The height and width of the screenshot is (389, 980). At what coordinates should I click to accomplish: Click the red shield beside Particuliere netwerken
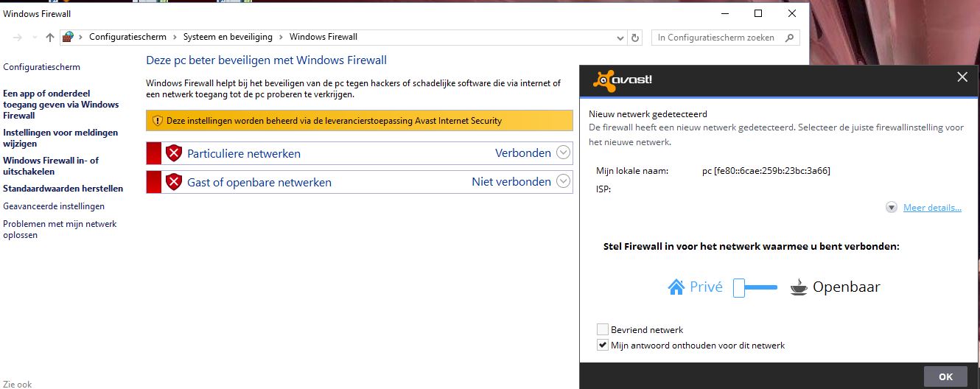pos(174,153)
